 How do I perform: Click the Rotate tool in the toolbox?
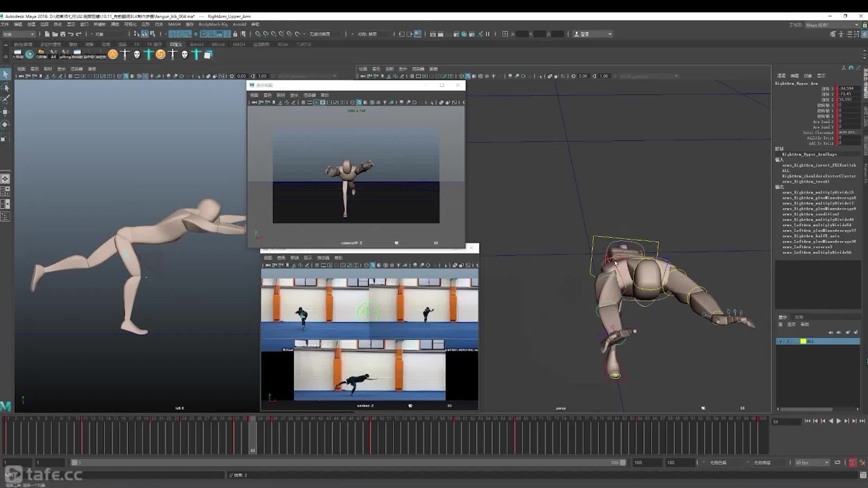[5, 125]
